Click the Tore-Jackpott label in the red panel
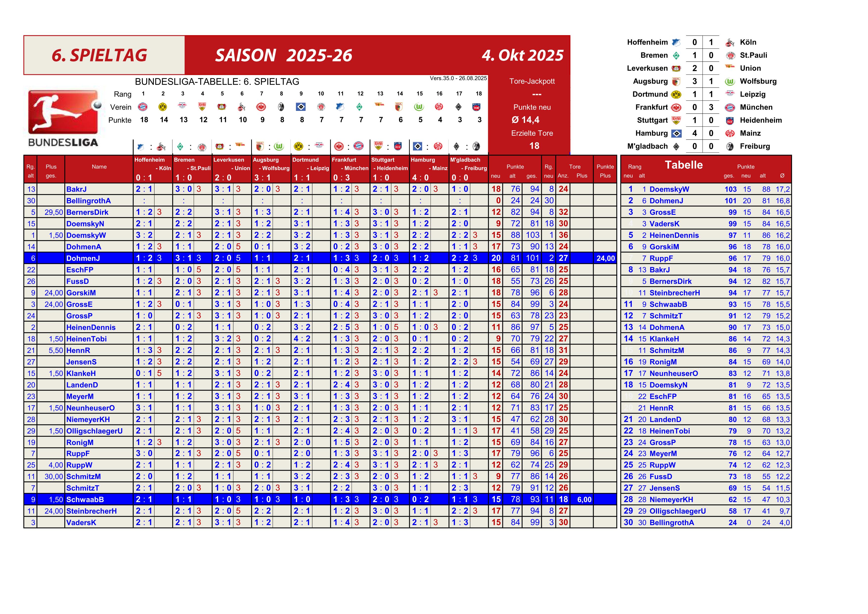Screen dimensions: 868x614 coord(532,81)
